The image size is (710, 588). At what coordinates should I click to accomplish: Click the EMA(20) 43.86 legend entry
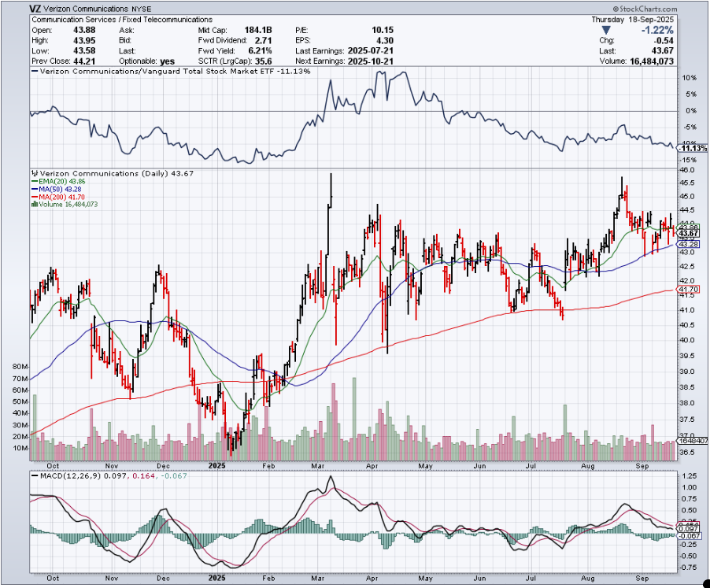click(x=61, y=182)
